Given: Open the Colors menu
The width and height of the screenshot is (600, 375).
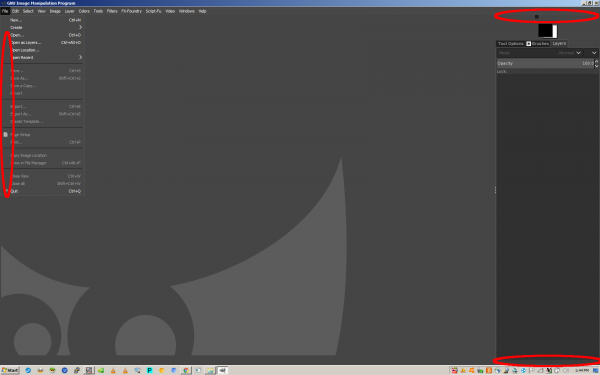Looking at the screenshot, I should pos(84,11).
